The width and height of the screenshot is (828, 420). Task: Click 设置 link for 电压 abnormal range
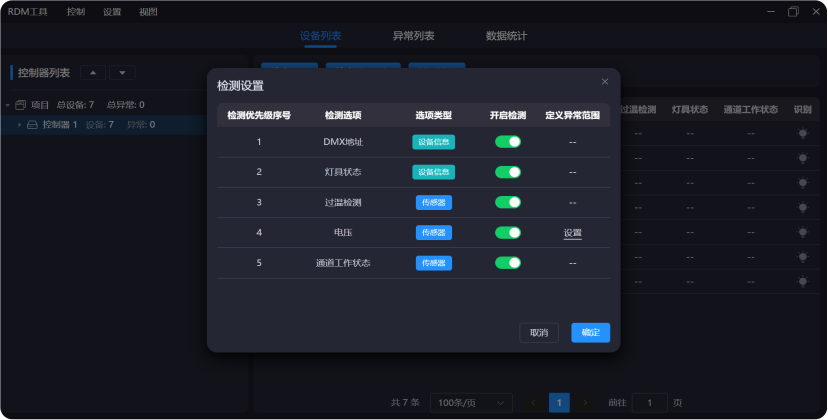tap(572, 233)
